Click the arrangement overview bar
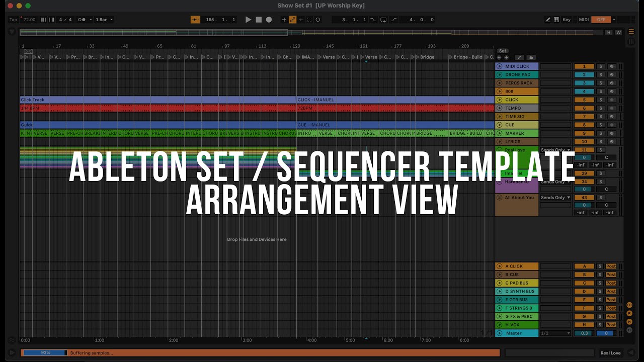Image resolution: width=644 pixels, height=362 pixels. point(311,33)
